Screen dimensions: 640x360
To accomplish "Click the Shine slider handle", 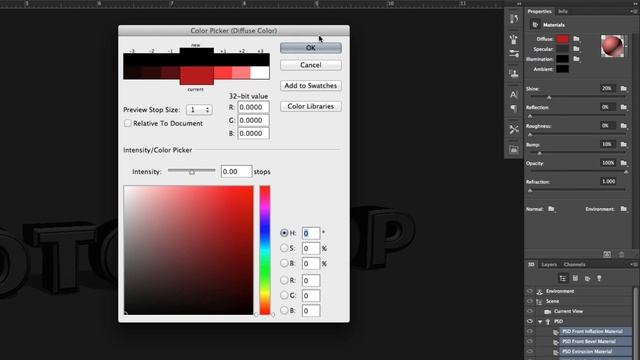I will click(x=549, y=97).
